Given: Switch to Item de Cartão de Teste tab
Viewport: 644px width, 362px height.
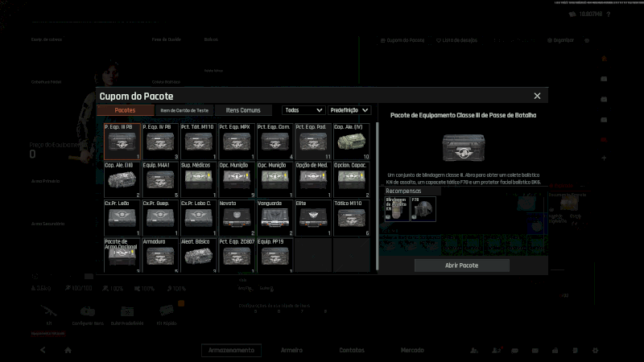Looking at the screenshot, I should point(184,110).
